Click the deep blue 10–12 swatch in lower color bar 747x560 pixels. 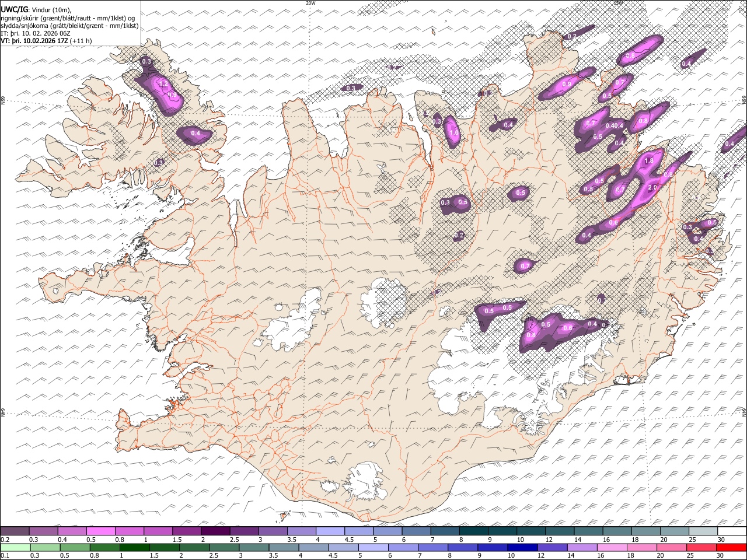[523, 547]
